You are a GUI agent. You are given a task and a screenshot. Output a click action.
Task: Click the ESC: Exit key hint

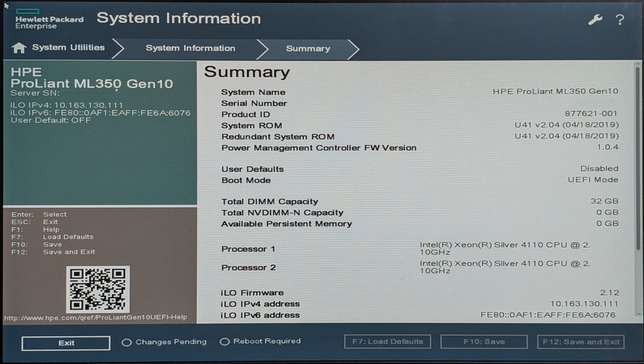[34, 222]
